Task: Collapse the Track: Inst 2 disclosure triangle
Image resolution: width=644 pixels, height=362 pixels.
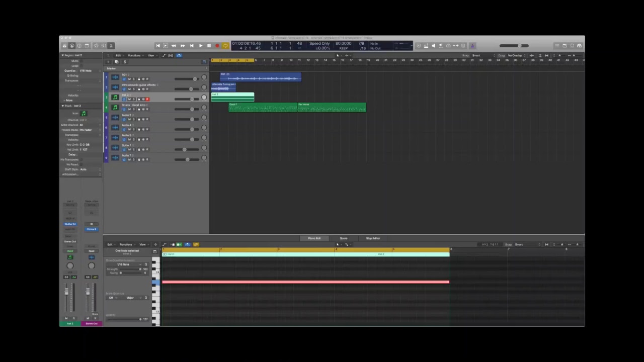Action: (63, 106)
